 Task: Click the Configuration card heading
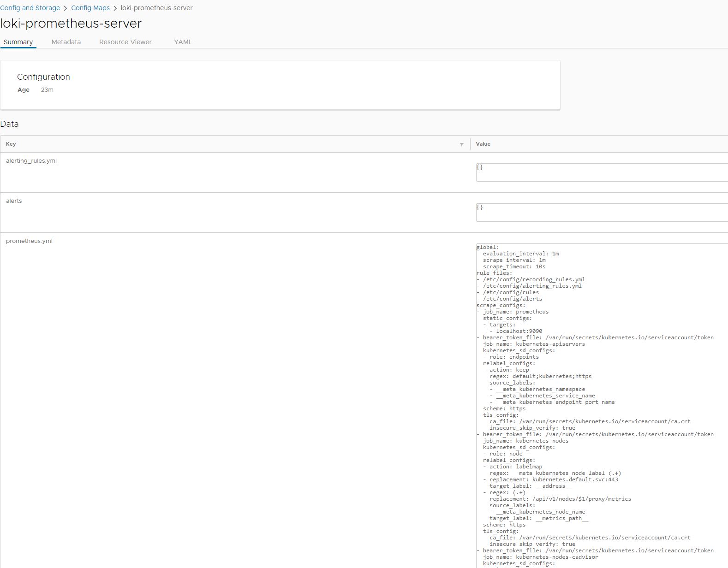(x=43, y=77)
